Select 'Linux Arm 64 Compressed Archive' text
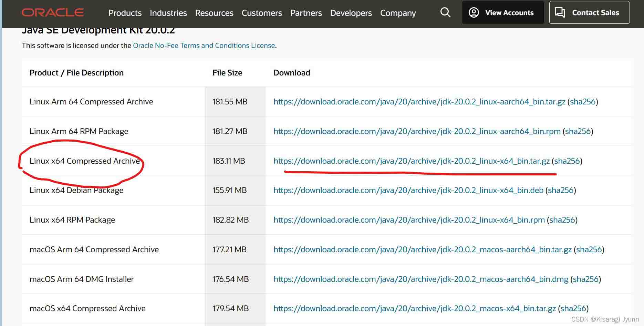Image resolution: width=644 pixels, height=326 pixels. 91,102
